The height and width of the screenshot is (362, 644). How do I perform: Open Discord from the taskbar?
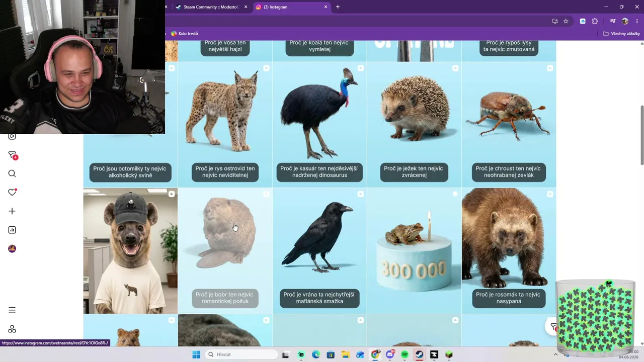point(390,354)
